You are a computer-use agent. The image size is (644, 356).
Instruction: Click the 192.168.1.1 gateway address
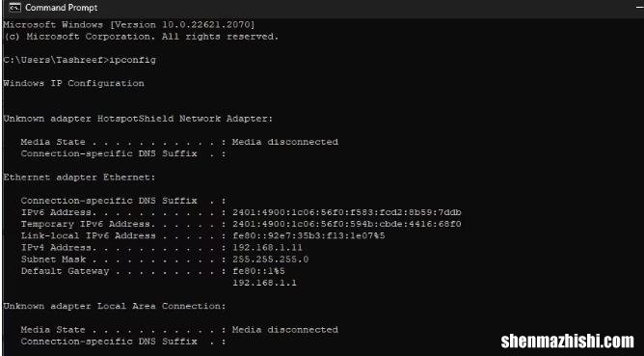pos(264,284)
